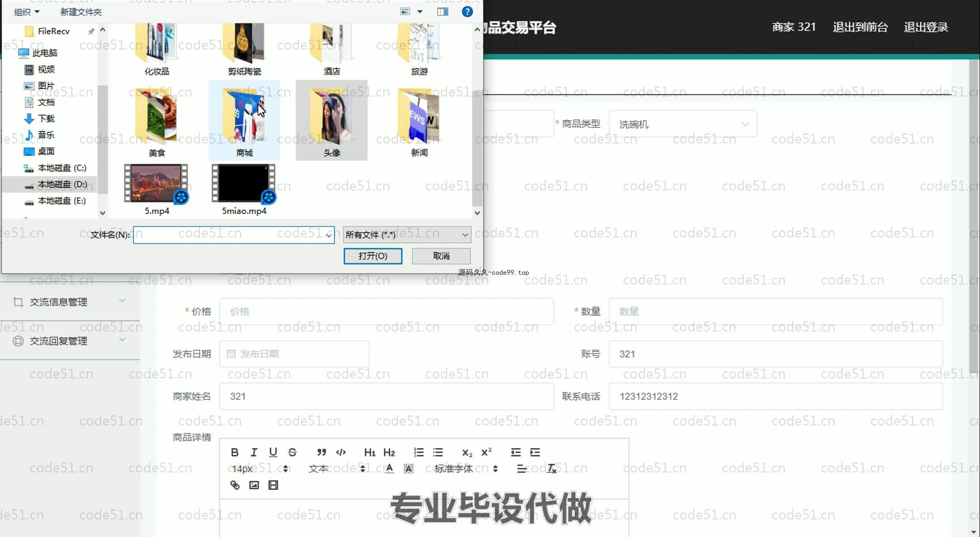
Task: Open the text background color picker
Action: pyautogui.click(x=408, y=469)
